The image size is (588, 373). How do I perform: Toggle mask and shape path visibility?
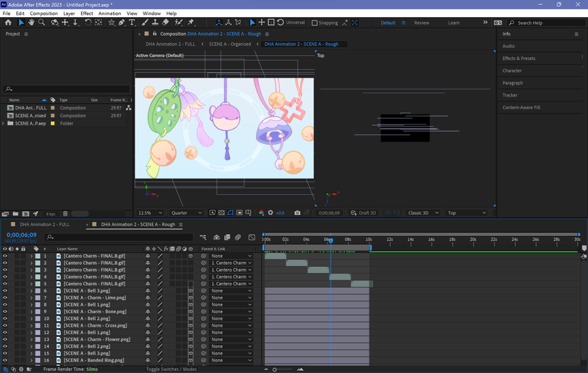click(x=230, y=213)
